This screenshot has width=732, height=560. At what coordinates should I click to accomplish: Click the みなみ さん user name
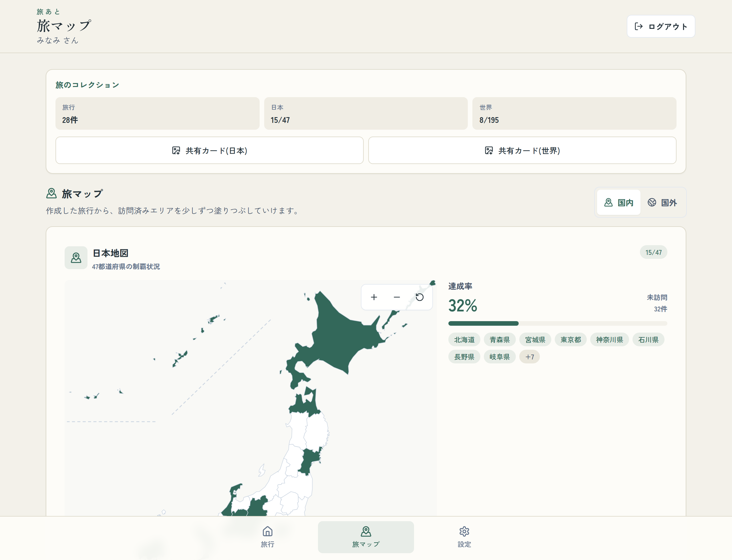(57, 40)
